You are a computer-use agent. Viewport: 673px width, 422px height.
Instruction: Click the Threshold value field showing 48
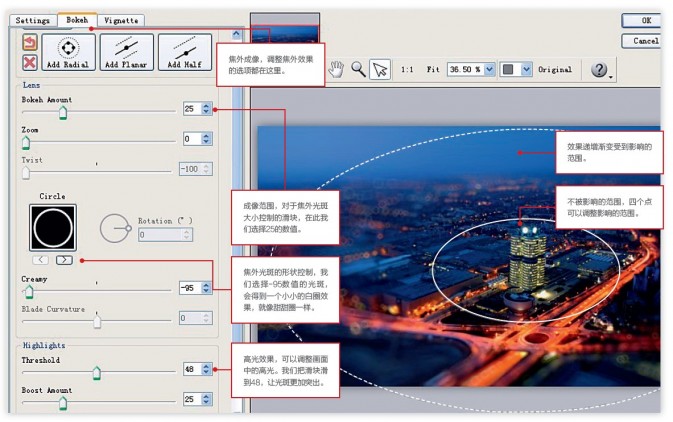[x=192, y=369]
